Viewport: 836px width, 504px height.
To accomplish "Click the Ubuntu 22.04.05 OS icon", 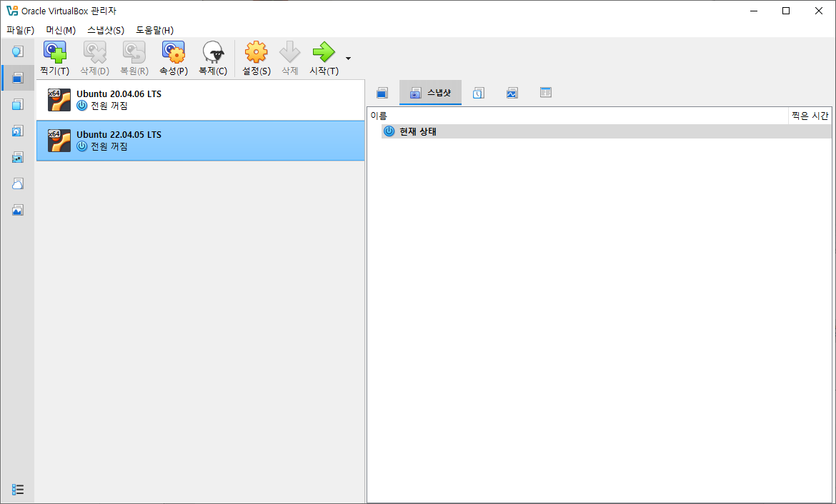I will [x=59, y=141].
